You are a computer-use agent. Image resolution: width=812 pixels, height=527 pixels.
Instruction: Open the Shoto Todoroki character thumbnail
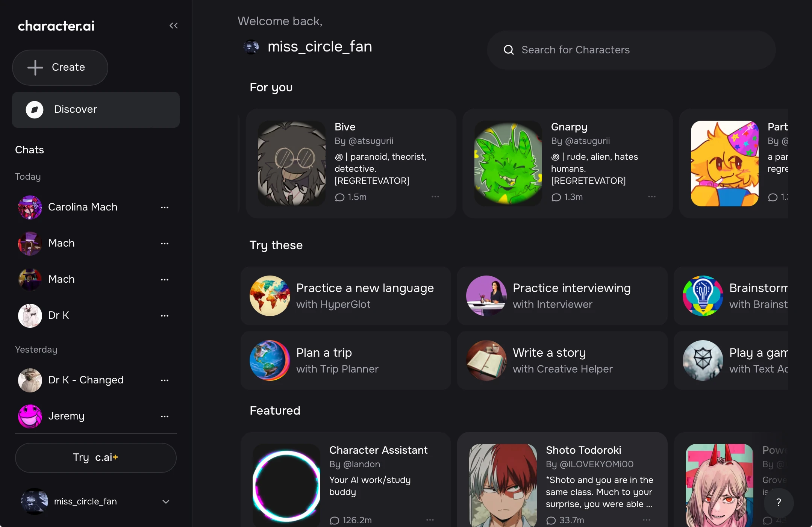click(x=503, y=485)
